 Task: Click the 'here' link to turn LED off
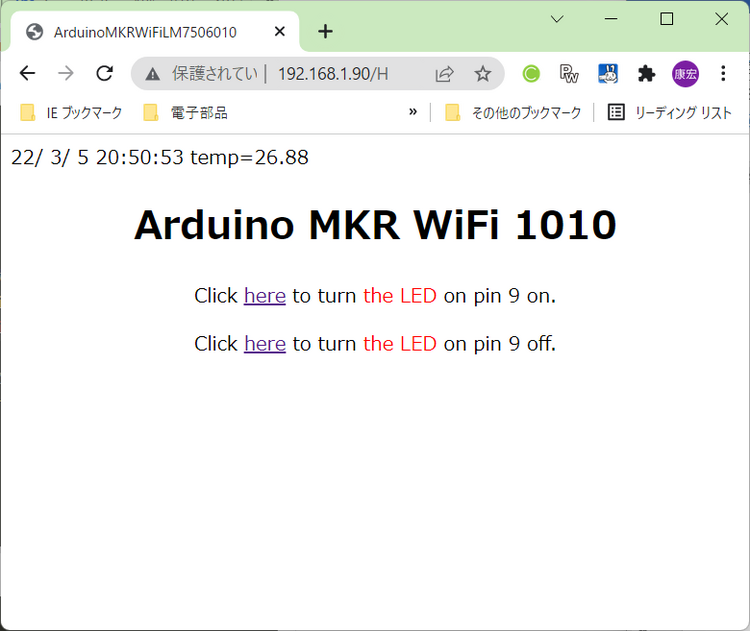click(x=265, y=344)
